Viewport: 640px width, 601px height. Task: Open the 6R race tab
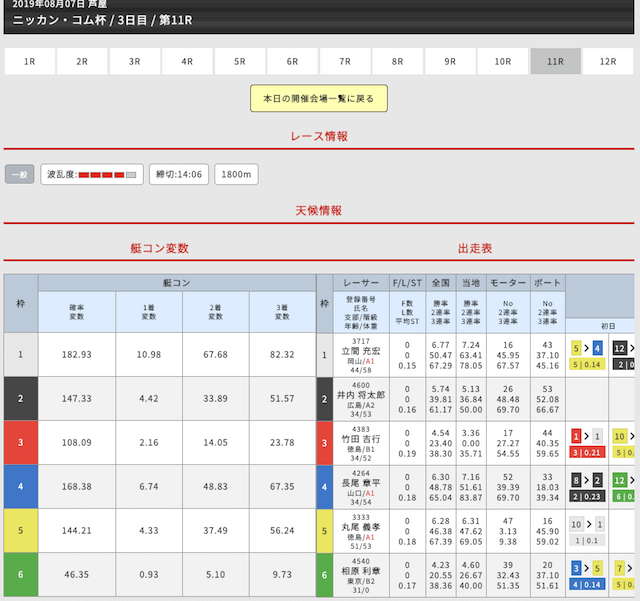292,61
